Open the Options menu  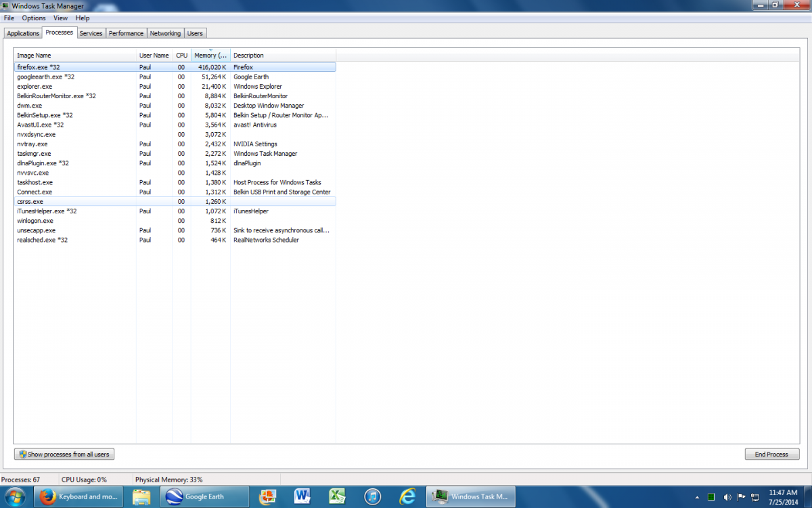(x=34, y=18)
